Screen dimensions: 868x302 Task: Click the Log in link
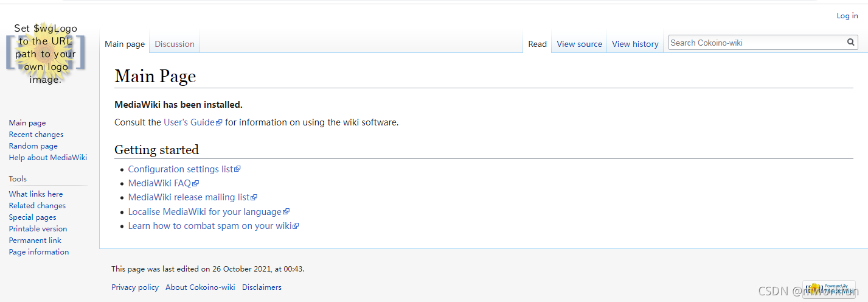847,16
